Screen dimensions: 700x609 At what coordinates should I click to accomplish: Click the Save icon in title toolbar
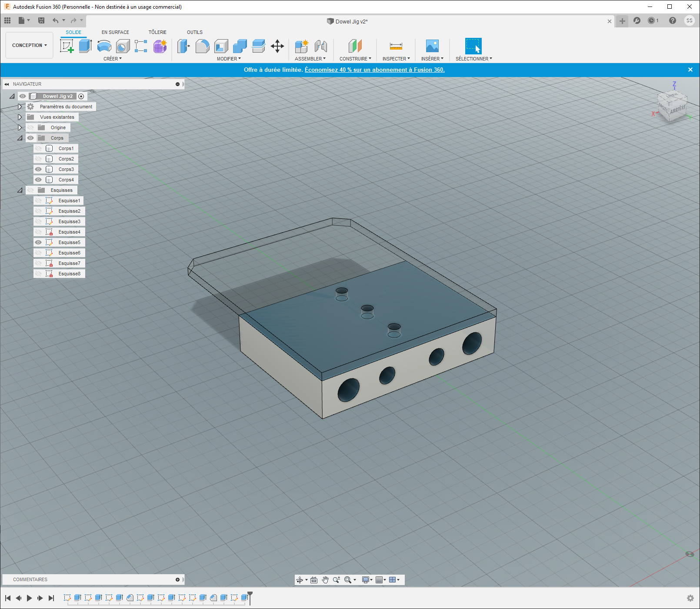41,20
